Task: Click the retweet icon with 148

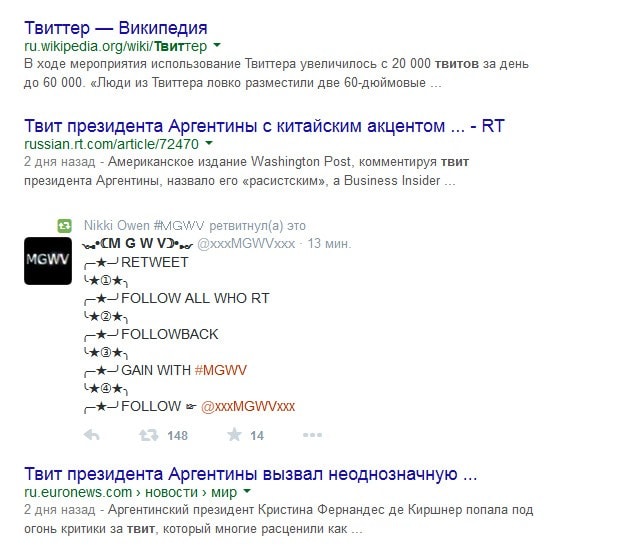Action: (x=148, y=435)
